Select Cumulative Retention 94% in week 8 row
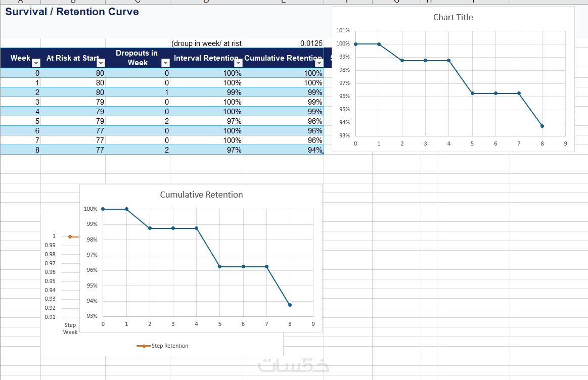The height and width of the screenshot is (380, 588). point(284,150)
